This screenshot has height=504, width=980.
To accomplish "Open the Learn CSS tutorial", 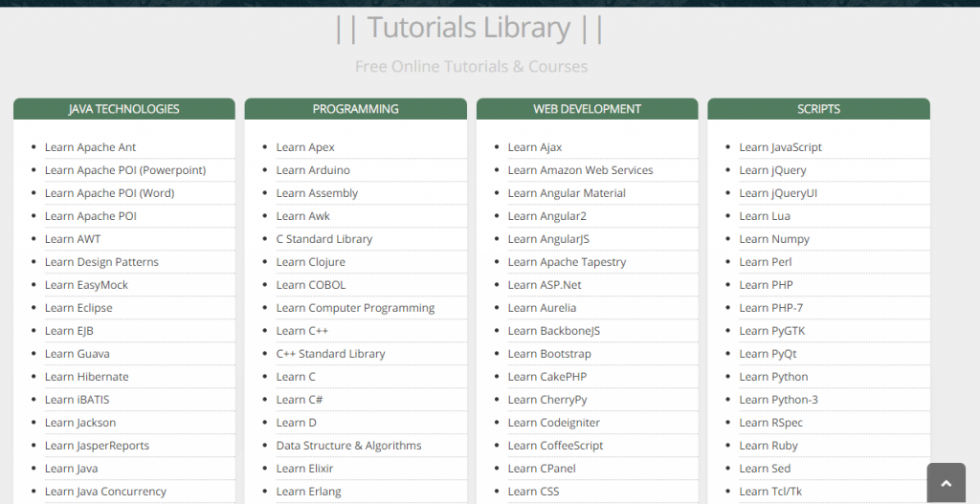I will (x=533, y=492).
